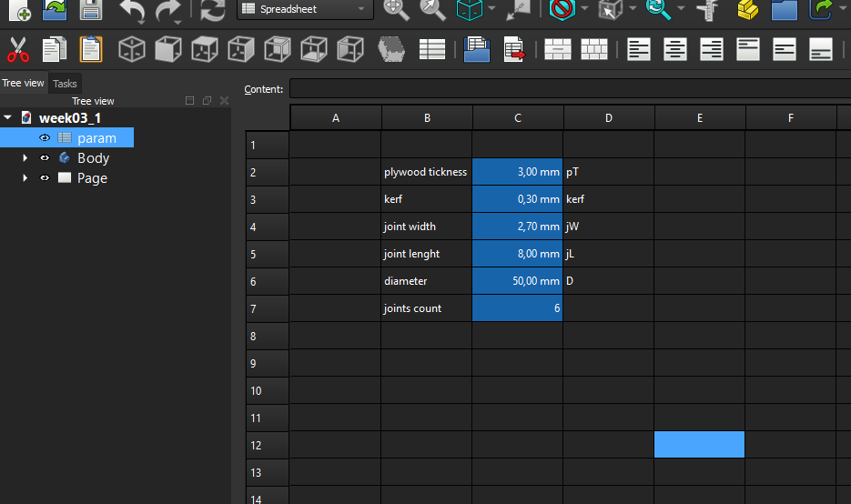Set the rear view
The height and width of the screenshot is (504, 851).
tap(278, 49)
